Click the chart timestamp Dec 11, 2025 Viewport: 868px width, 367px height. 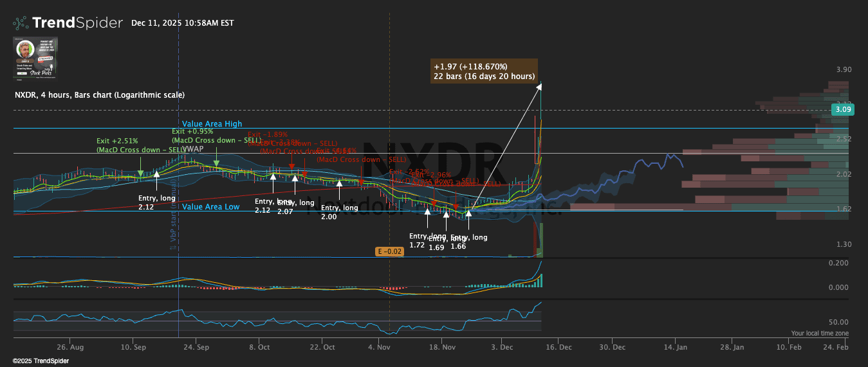point(182,23)
